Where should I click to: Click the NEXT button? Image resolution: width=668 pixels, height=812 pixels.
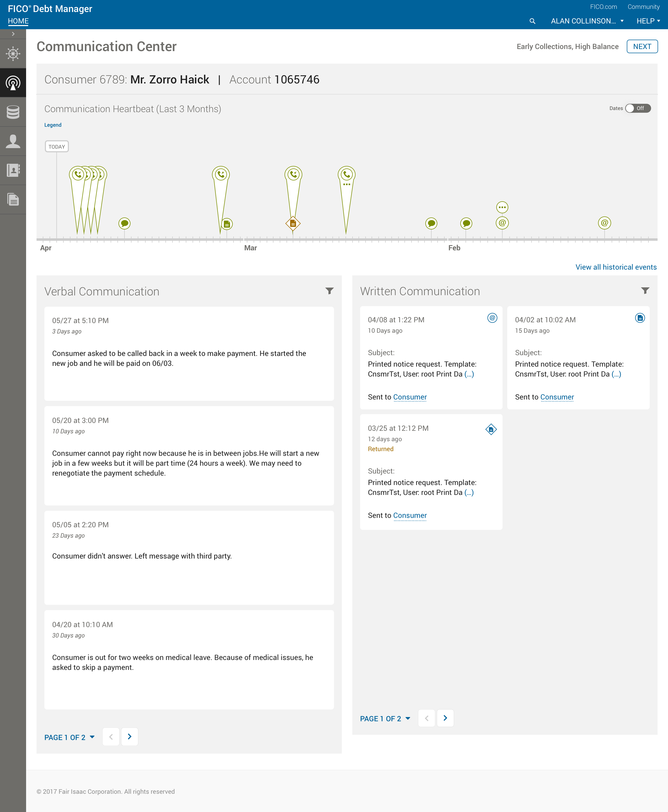pos(642,46)
